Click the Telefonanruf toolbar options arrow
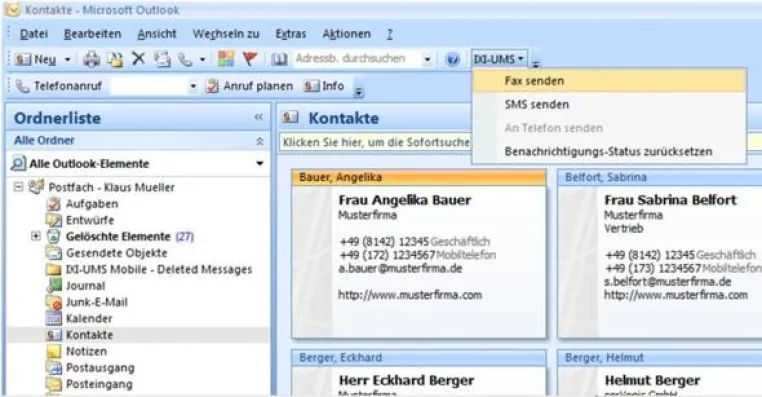Viewport: 762px width, 397px height. pyautogui.click(x=359, y=92)
